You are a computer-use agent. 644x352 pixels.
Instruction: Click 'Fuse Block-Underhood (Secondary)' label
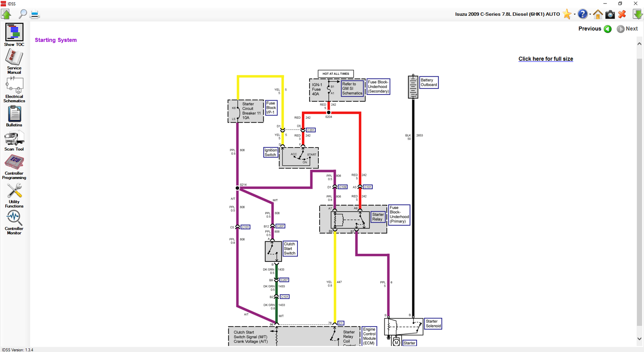[378, 86]
